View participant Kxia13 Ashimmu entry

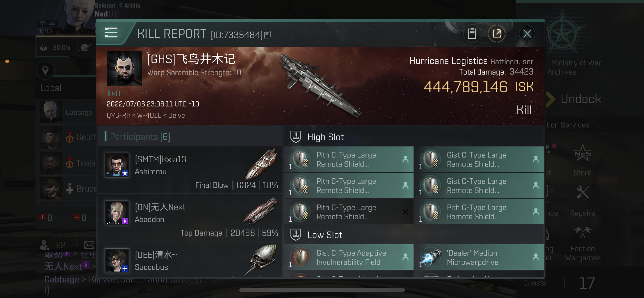(x=190, y=170)
